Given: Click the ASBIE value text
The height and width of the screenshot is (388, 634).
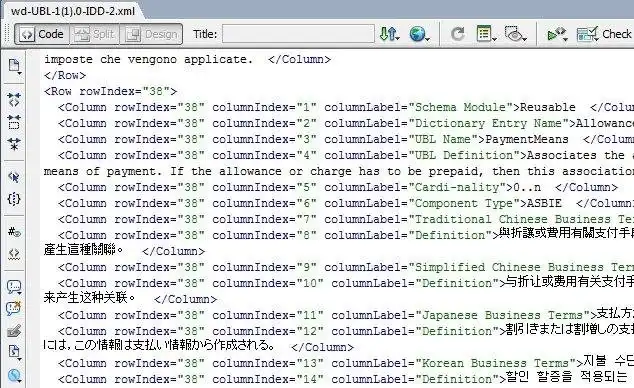Looking at the screenshot, I should tap(544, 203).
